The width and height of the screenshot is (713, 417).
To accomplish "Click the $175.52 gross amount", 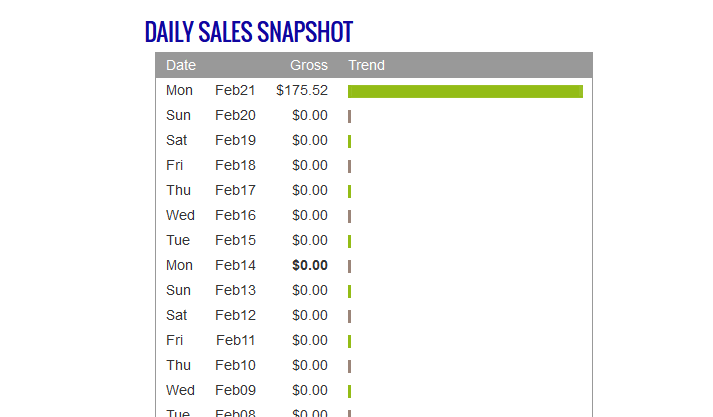I will tap(302, 90).
